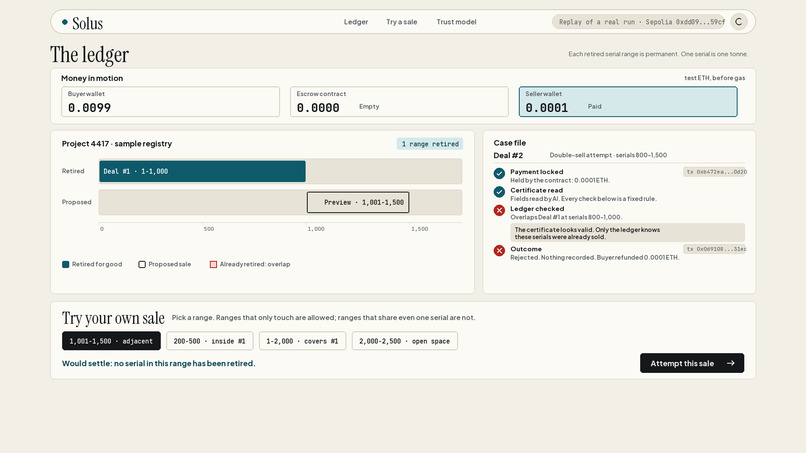Click the Would settle status message
The width and height of the screenshot is (806, 453).
pos(158,363)
